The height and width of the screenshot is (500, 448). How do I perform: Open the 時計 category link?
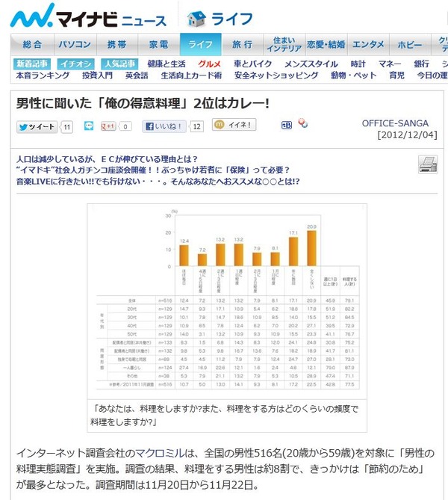click(x=358, y=64)
